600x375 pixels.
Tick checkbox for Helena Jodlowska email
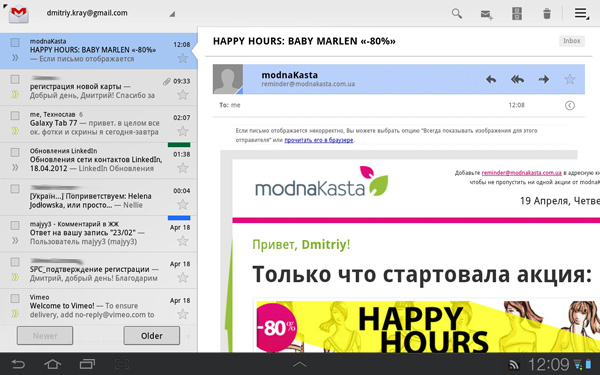pyautogui.click(x=15, y=189)
